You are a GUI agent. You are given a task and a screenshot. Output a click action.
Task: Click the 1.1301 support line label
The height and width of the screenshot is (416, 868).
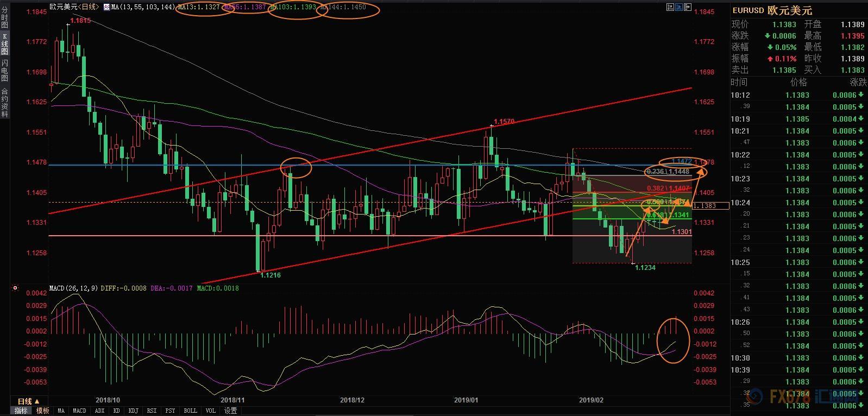[682, 232]
